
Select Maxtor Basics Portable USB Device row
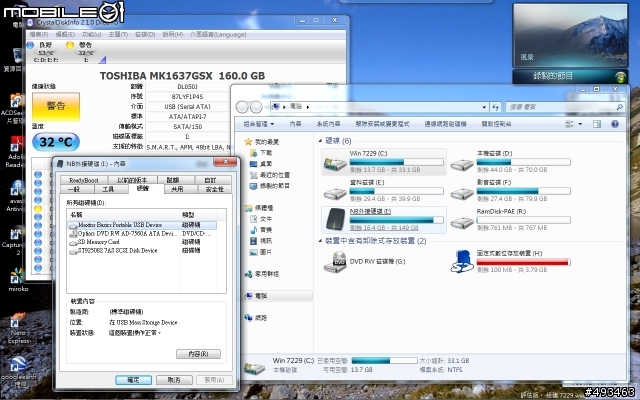142,225
